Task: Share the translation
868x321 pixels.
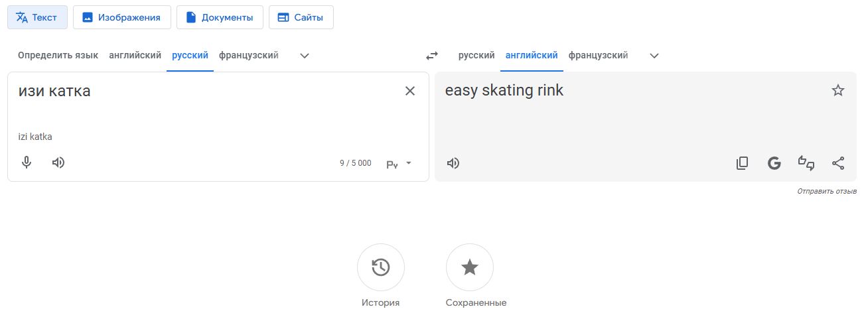Action: [838, 163]
